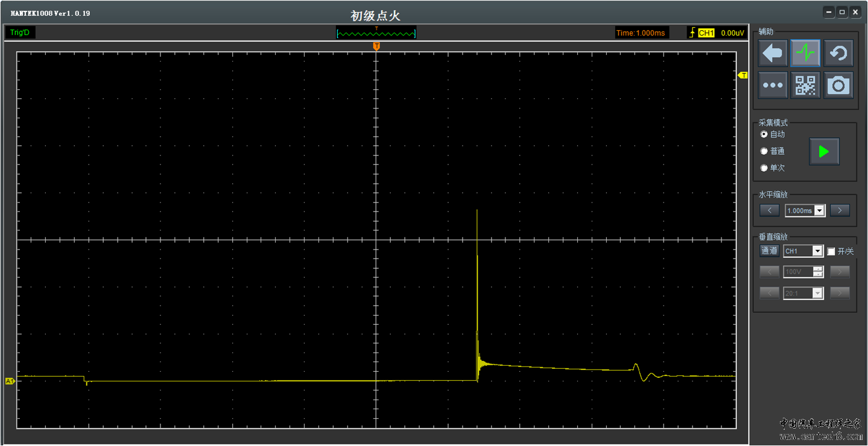Click the CH1 trigger source label

[x=706, y=33]
